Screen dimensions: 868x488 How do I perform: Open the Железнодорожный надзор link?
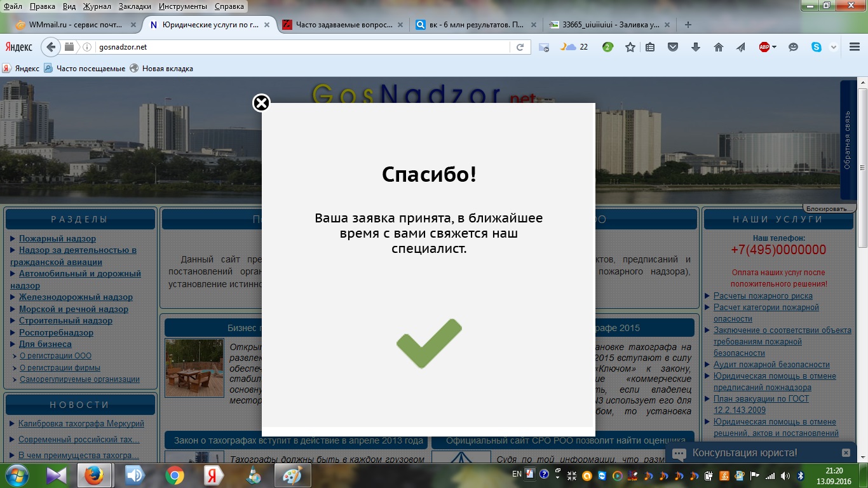[76, 297]
